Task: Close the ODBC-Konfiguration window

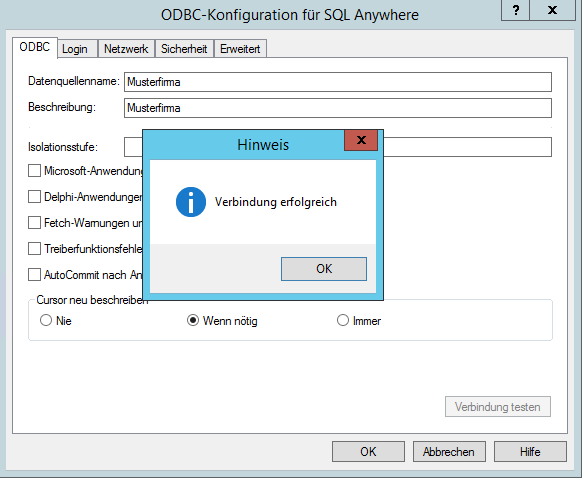Action: tap(552, 10)
